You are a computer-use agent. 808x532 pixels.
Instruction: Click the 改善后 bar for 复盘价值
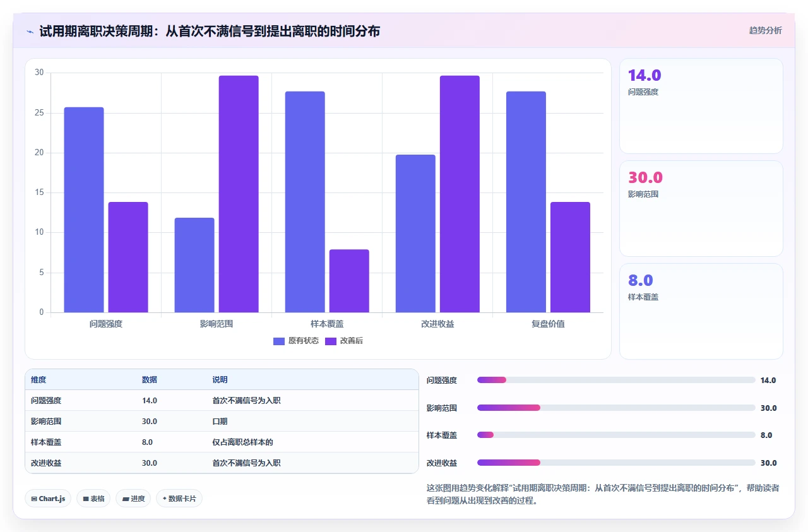tap(570, 257)
